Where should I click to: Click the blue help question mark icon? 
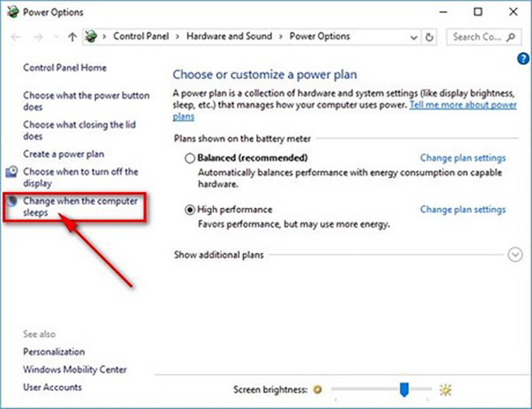coord(522,59)
